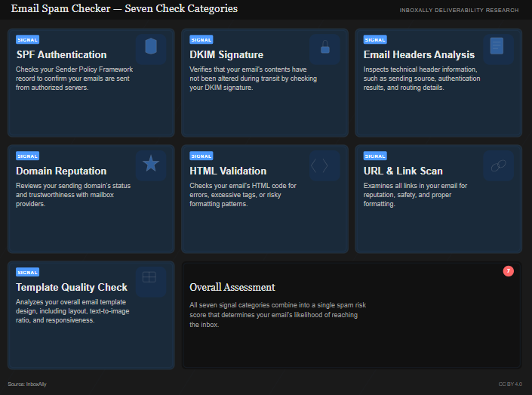Select the DKIM Signature heading

(226, 54)
